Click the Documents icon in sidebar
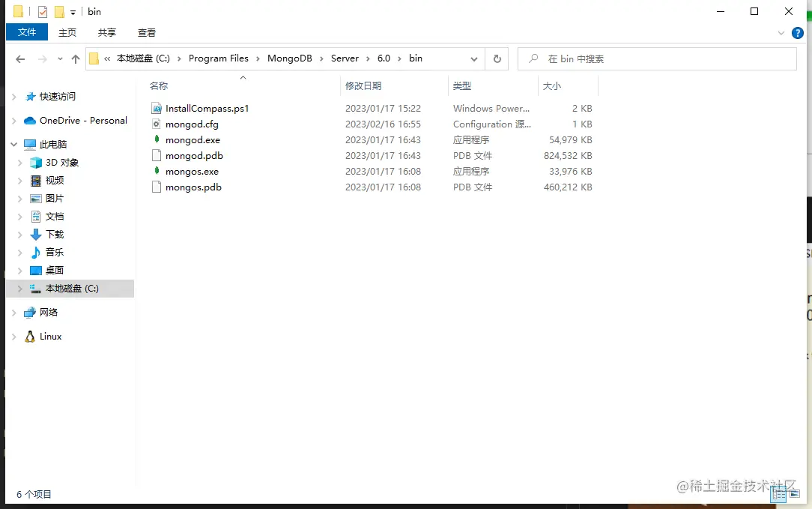 (x=36, y=217)
